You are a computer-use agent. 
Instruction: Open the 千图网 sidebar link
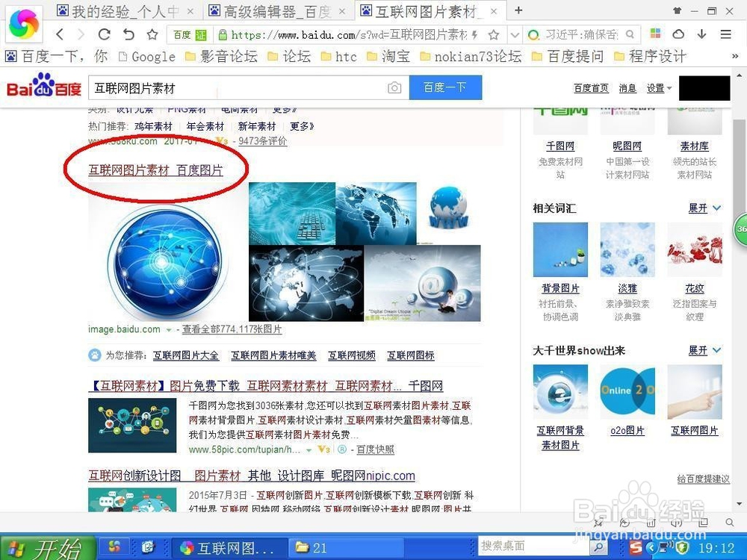click(560, 146)
